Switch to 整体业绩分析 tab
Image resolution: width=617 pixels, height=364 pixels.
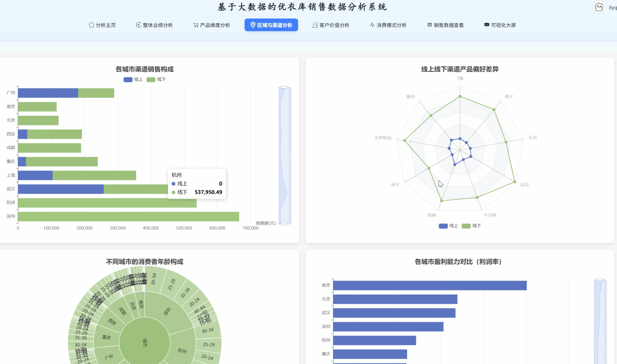155,25
